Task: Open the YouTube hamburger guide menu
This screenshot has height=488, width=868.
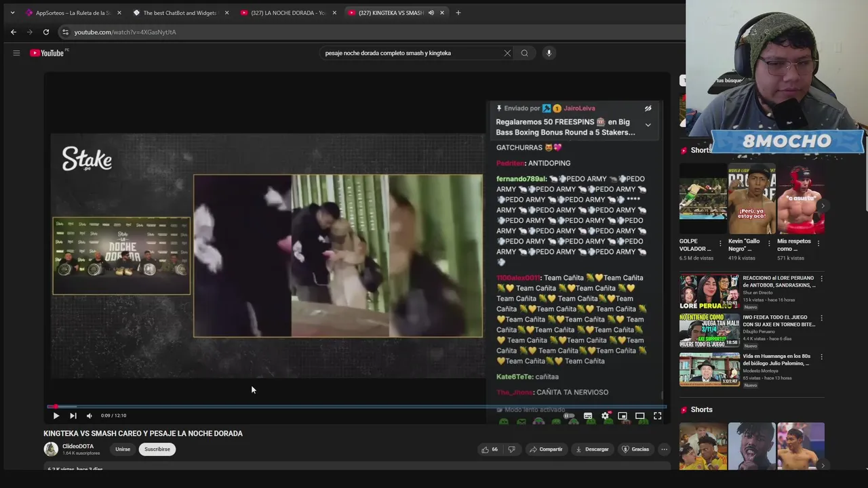Action: pos(16,53)
